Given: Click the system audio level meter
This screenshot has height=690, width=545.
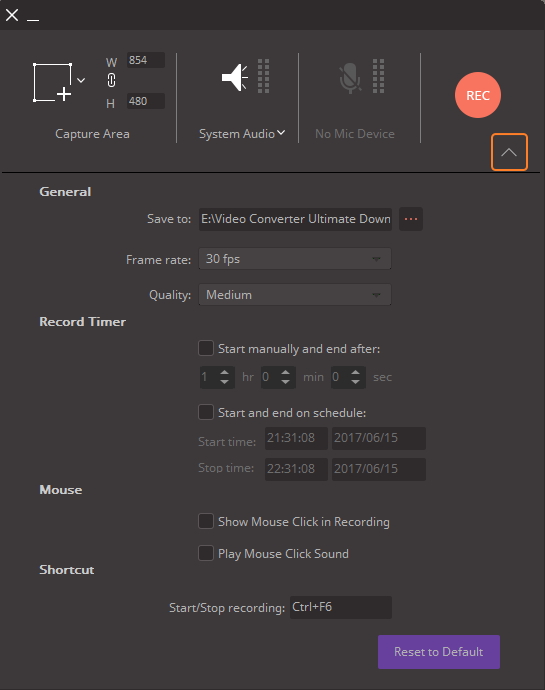Looking at the screenshot, I should tap(263, 76).
